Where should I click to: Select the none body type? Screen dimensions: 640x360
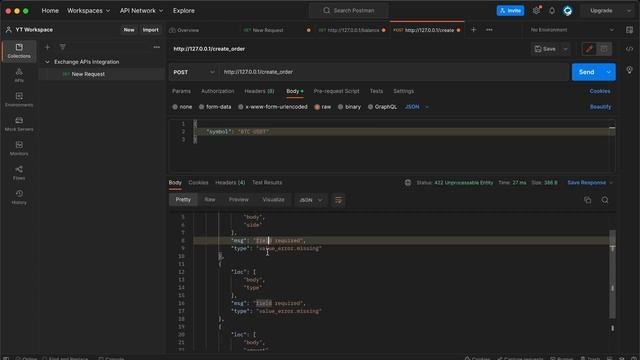click(x=182, y=107)
